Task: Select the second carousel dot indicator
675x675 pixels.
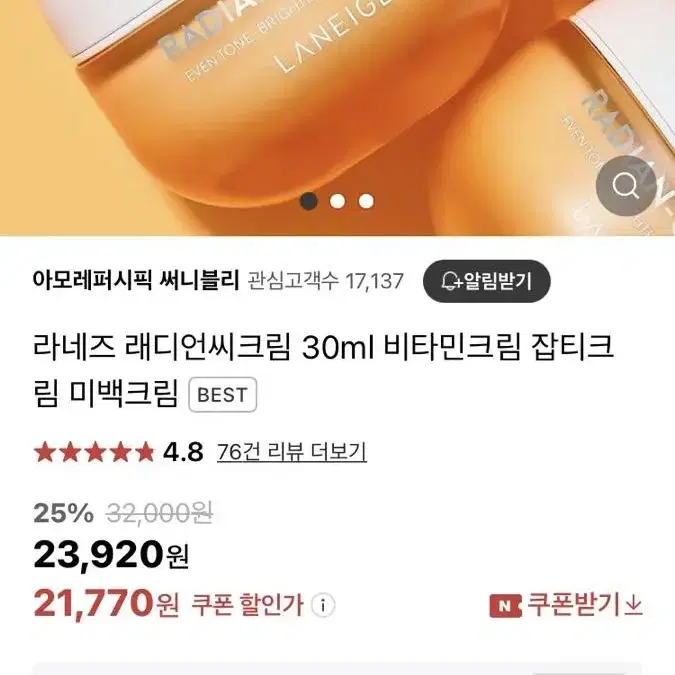Action: click(338, 201)
